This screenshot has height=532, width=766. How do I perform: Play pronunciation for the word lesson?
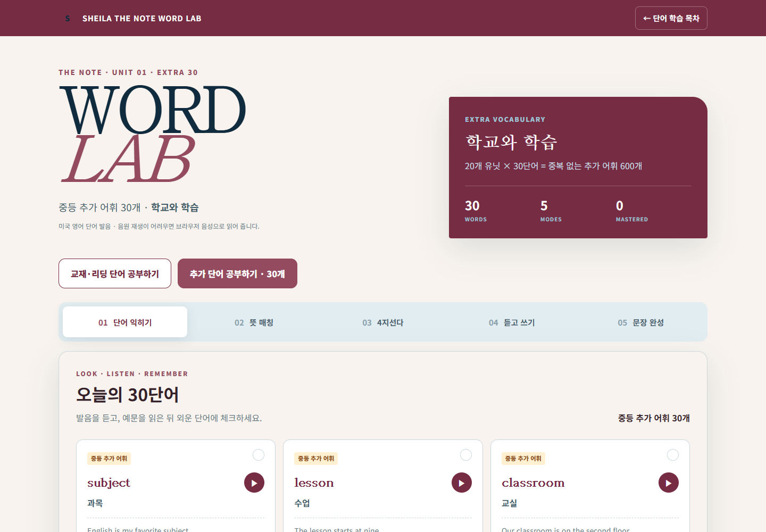[x=462, y=483]
